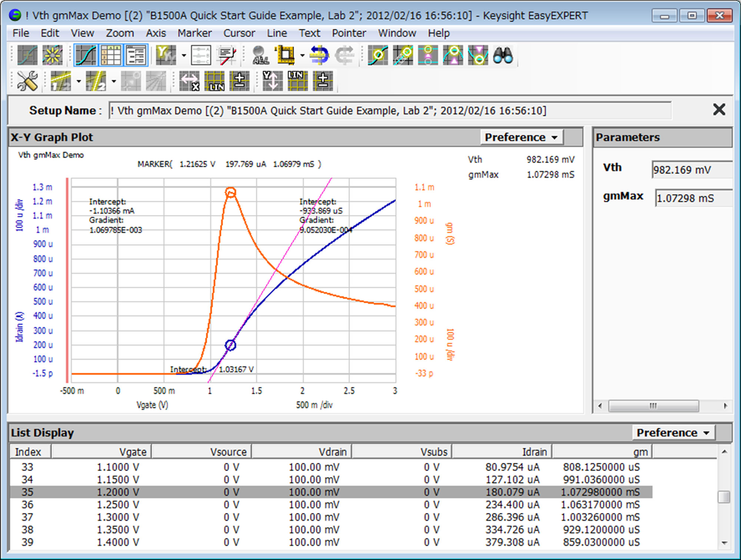
Task: Toggle the parameters display view button
Action: click(x=136, y=55)
